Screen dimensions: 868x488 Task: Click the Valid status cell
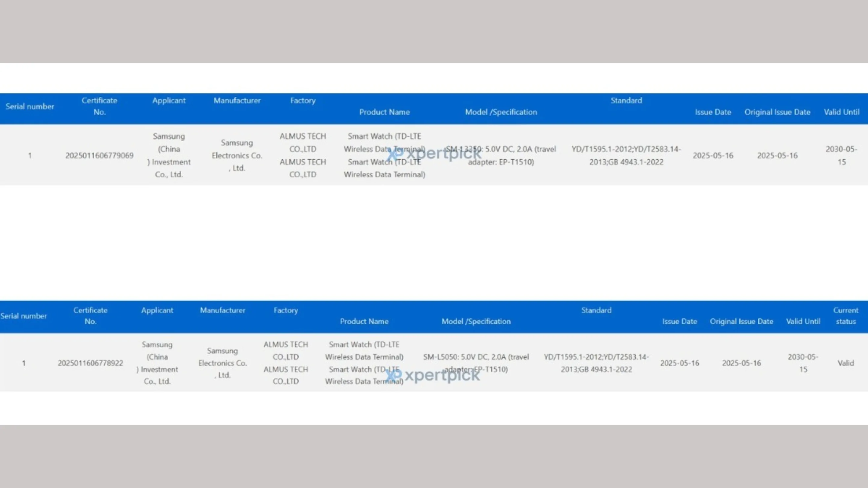[x=846, y=363]
